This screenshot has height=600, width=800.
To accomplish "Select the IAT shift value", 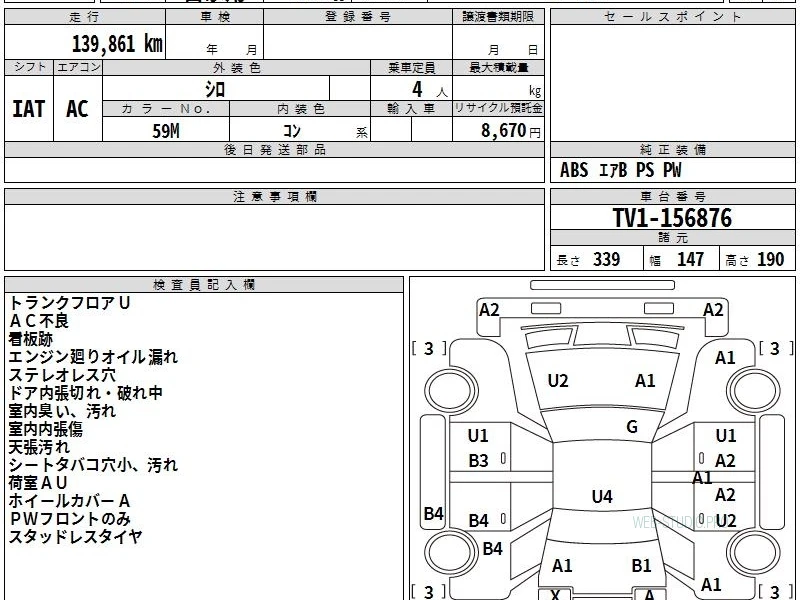I will click(x=29, y=109).
